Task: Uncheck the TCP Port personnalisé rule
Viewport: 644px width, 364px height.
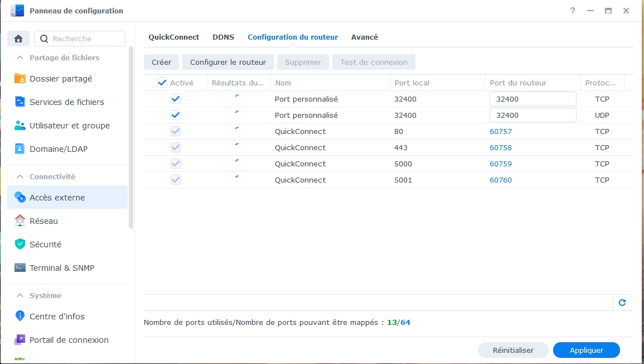Action: 177,99
